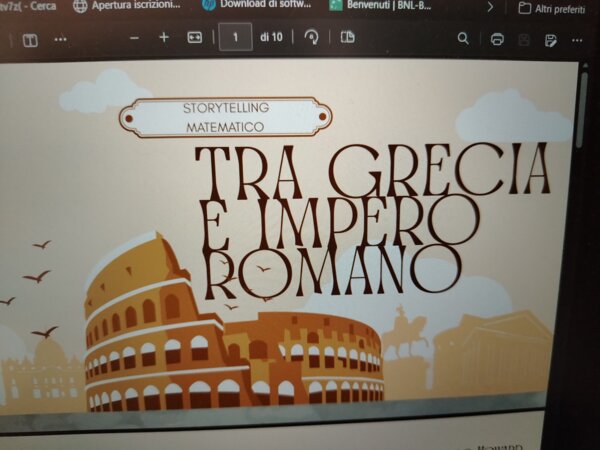Open the 'Apertura iscrizioni' bookmark
Viewport: 600px width, 450px height.
pyautogui.click(x=127, y=6)
